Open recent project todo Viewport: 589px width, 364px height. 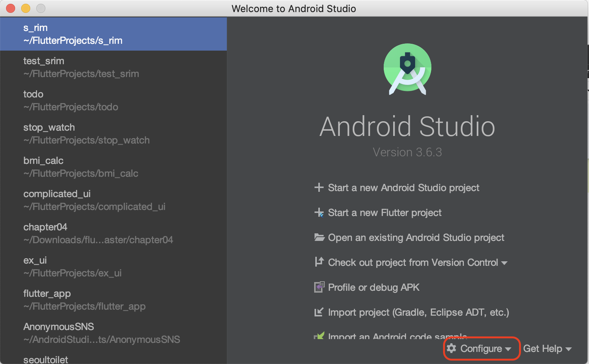(x=113, y=100)
